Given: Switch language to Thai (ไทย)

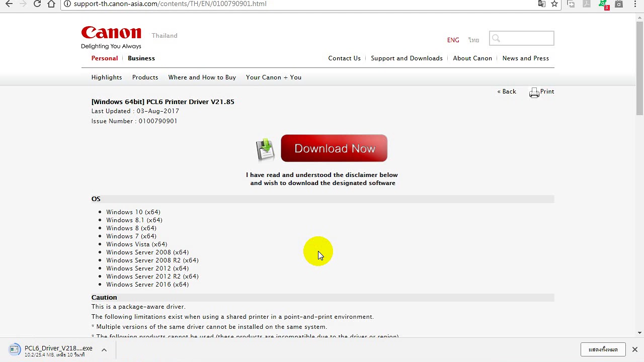Looking at the screenshot, I should tap(474, 40).
